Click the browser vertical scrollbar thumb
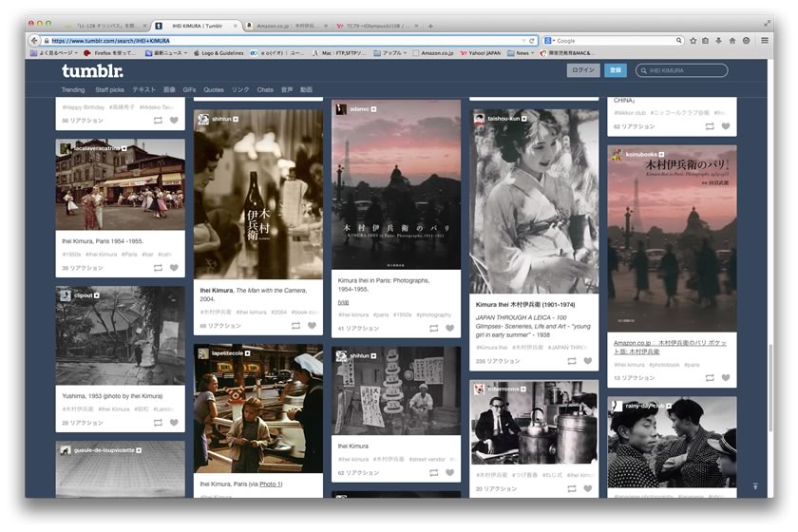This screenshot has height=532, width=798. [770, 388]
